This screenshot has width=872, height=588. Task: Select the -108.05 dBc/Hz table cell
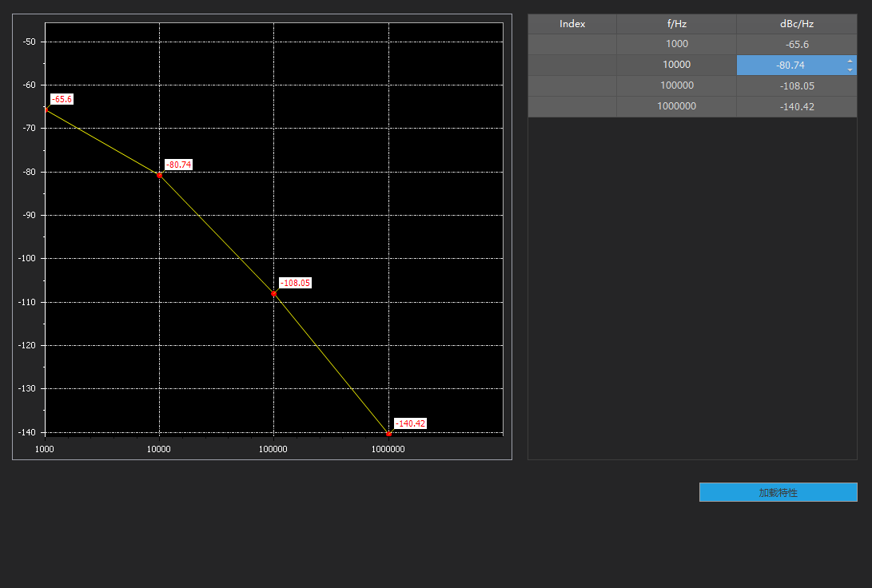click(796, 86)
